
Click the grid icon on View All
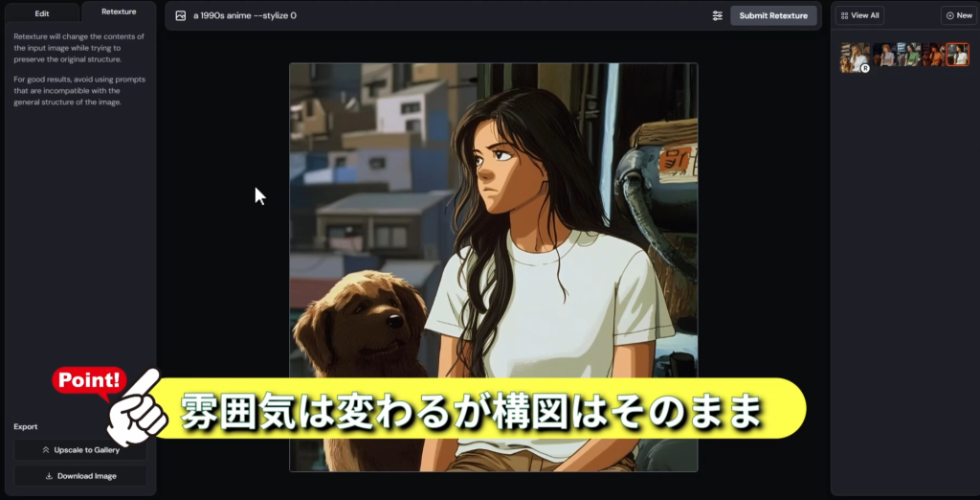pyautogui.click(x=844, y=15)
